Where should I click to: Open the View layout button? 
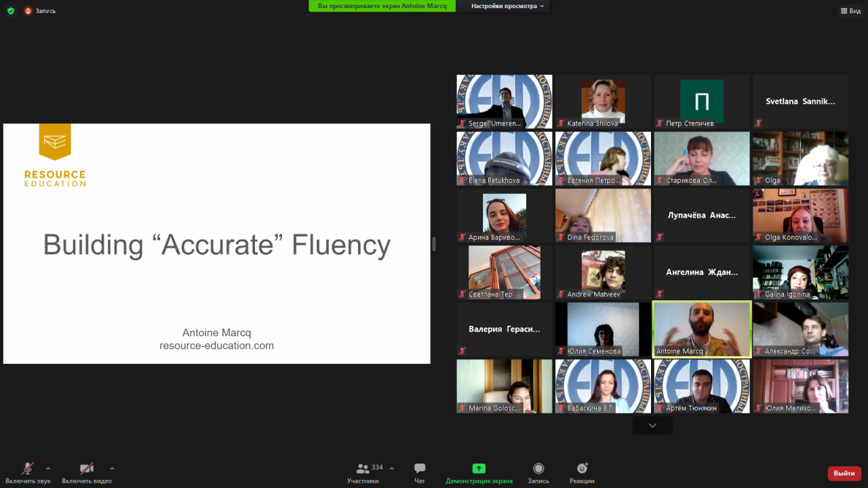pos(850,11)
